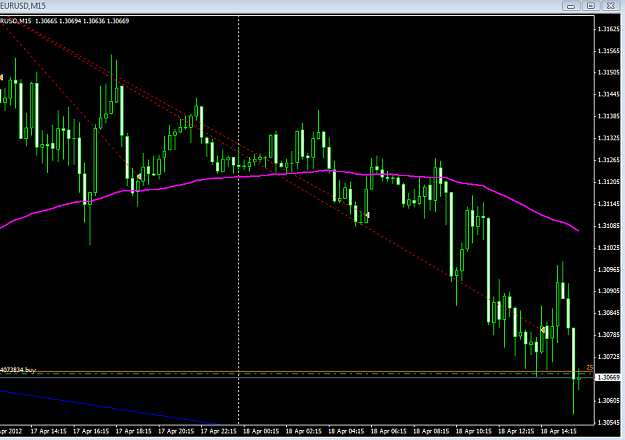Click price scale value 1.30725
Screen dimensions: 625x440
click(609, 357)
